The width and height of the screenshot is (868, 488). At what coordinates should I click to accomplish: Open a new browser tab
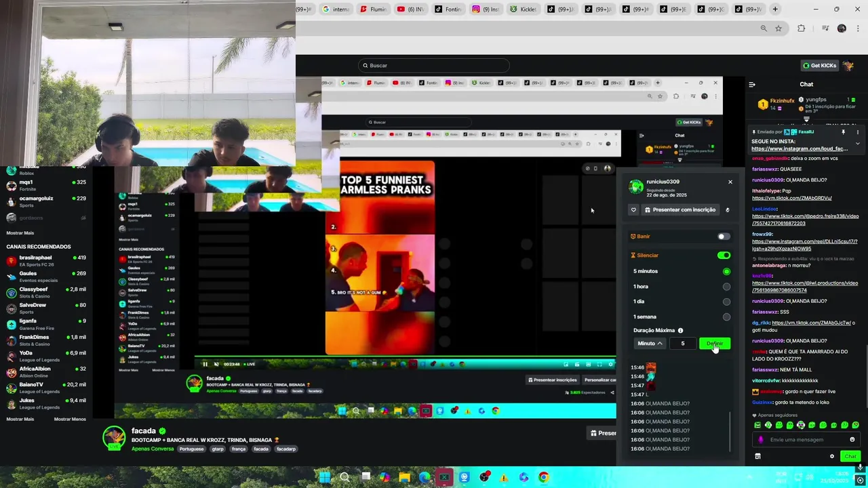click(775, 9)
